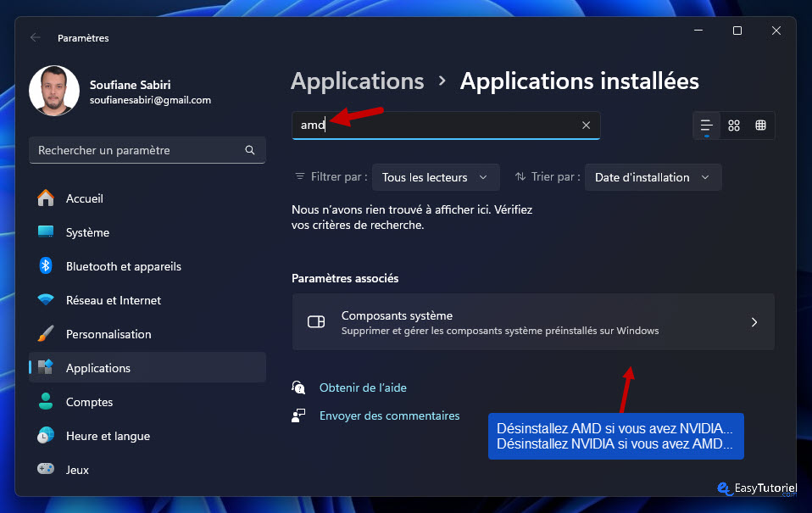Screen dimensions: 812x513
Task: Click the Composants système panel icon
Action: click(x=316, y=322)
